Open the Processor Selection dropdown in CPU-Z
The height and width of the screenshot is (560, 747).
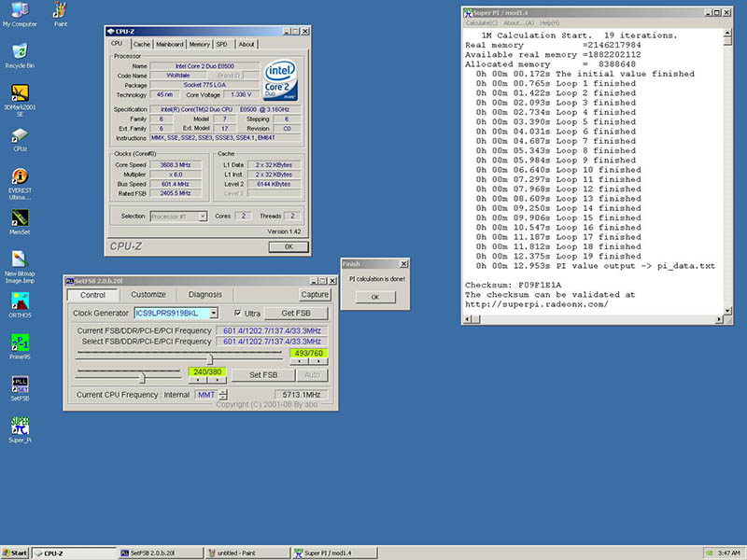203,217
